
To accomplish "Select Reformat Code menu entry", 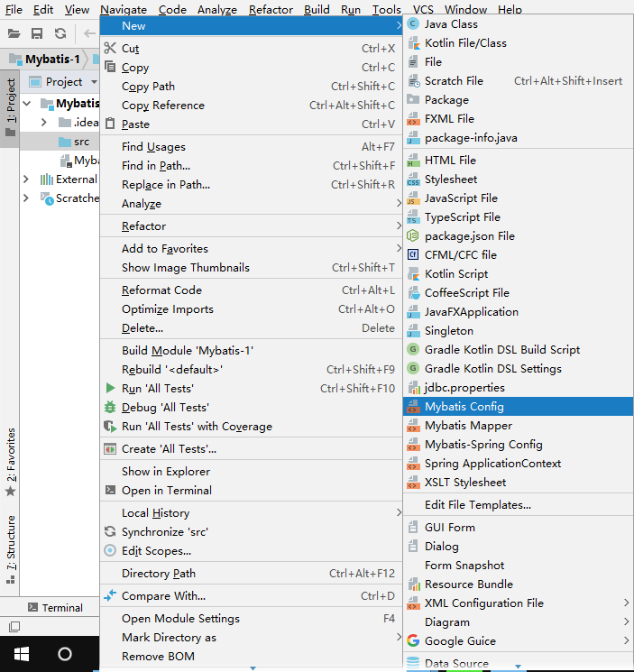I will (x=251, y=290).
